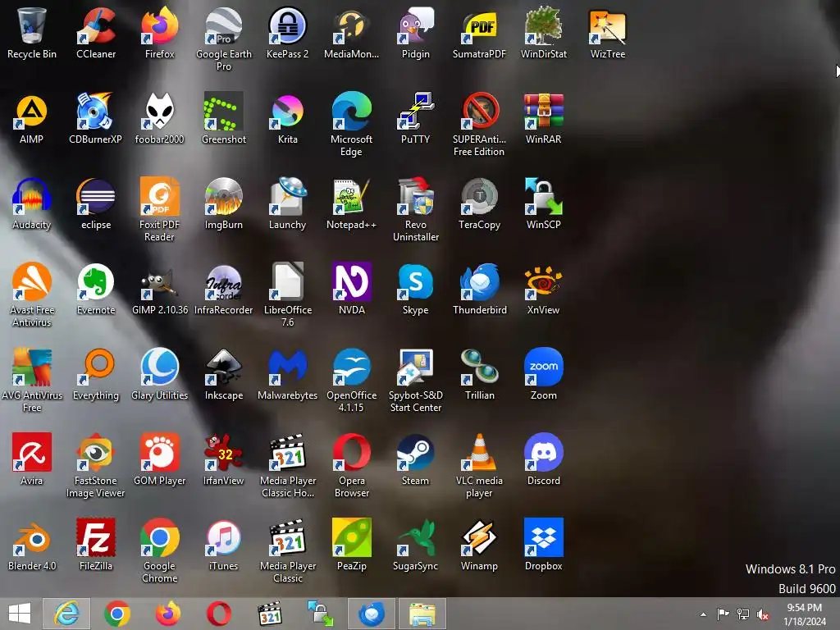This screenshot has width=840, height=630.
Task: Select the GIMP 2.10.36 shortcut
Action: click(x=160, y=289)
